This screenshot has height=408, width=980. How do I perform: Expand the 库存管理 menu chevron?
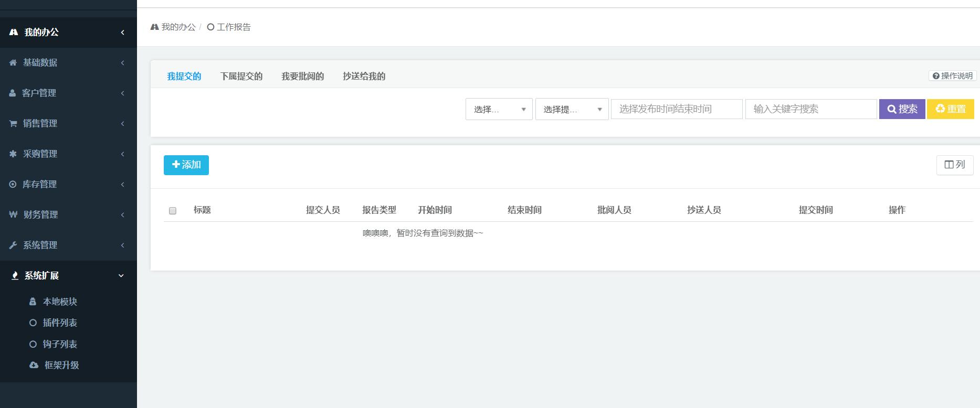pyautogui.click(x=122, y=185)
